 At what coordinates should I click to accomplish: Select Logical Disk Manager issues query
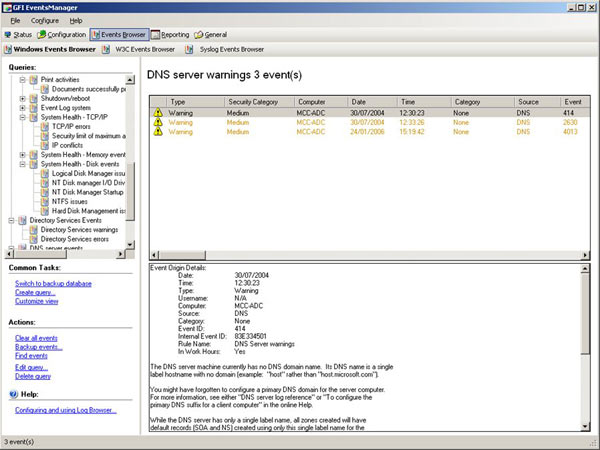coord(88,173)
